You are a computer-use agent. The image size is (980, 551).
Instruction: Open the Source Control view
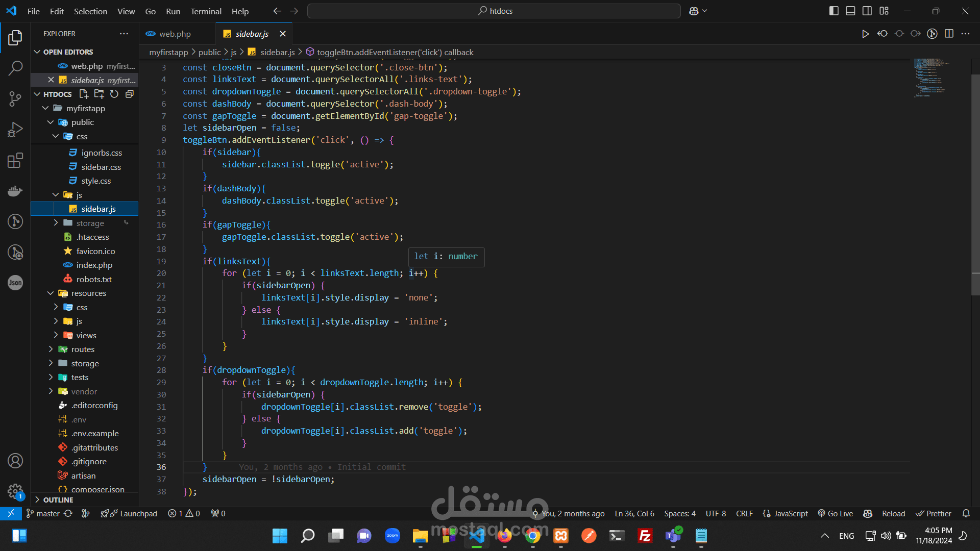pos(15,98)
